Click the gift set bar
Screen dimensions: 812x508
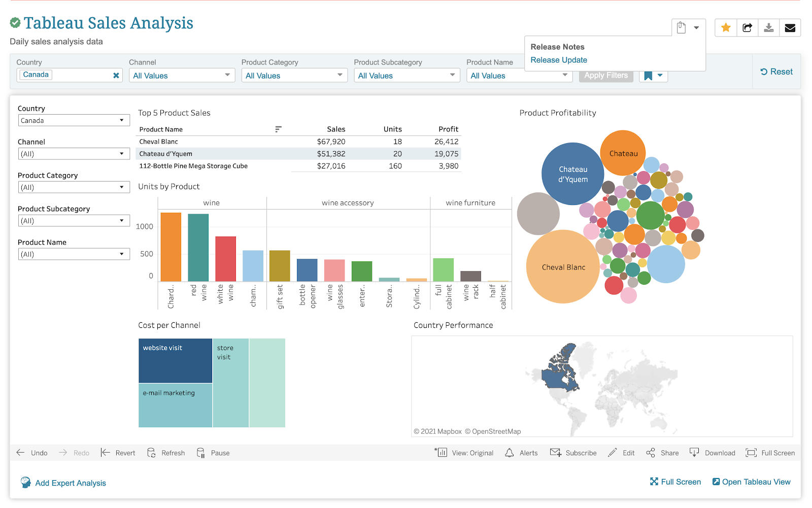280,266
